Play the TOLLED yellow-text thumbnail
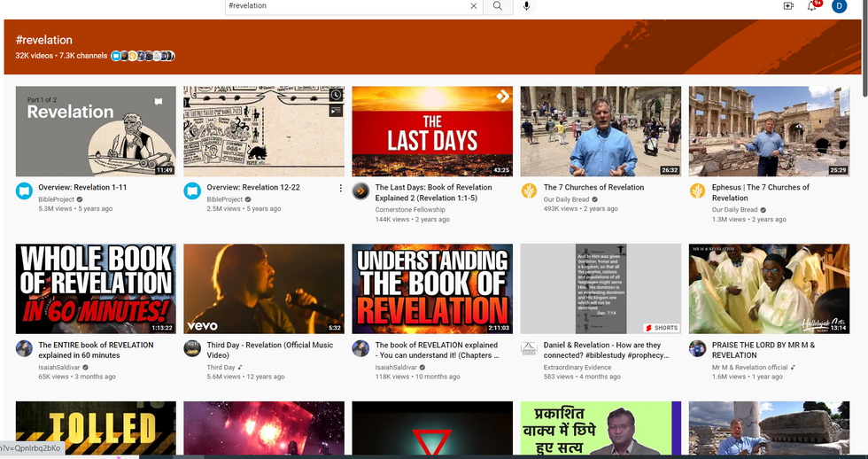 click(96, 428)
